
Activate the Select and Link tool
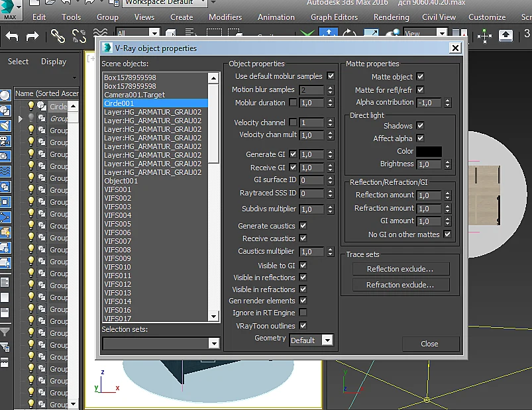coord(58,36)
